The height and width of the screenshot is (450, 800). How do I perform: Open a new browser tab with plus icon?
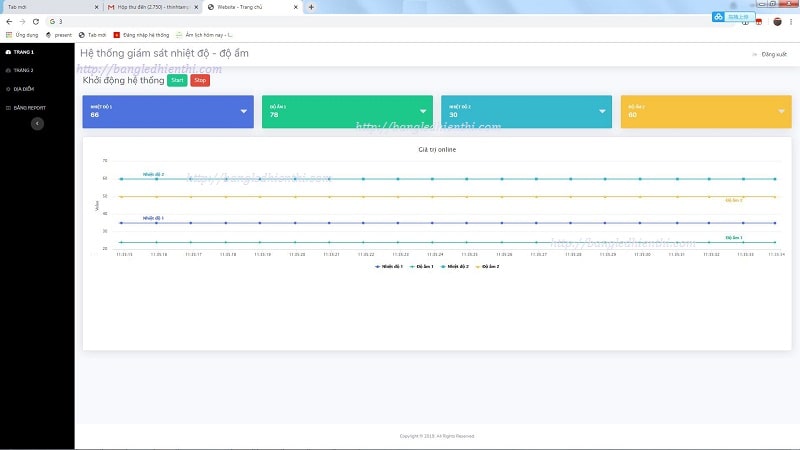(311, 7)
